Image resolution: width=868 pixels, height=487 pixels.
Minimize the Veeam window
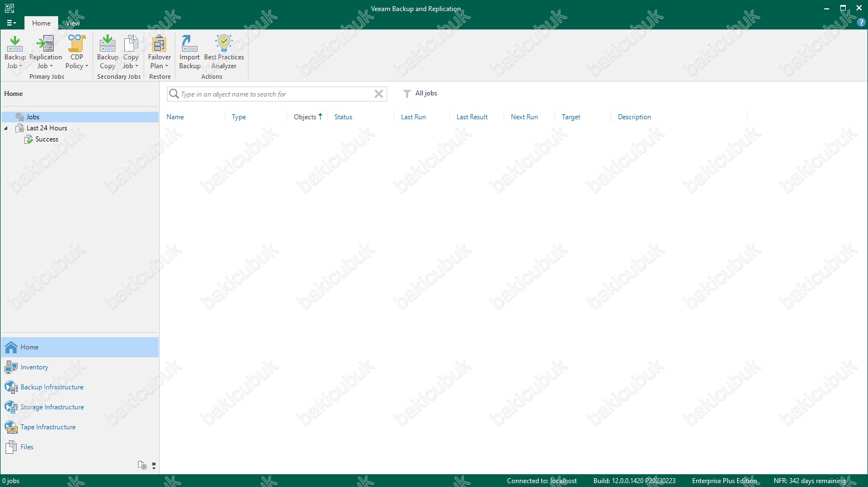826,8
